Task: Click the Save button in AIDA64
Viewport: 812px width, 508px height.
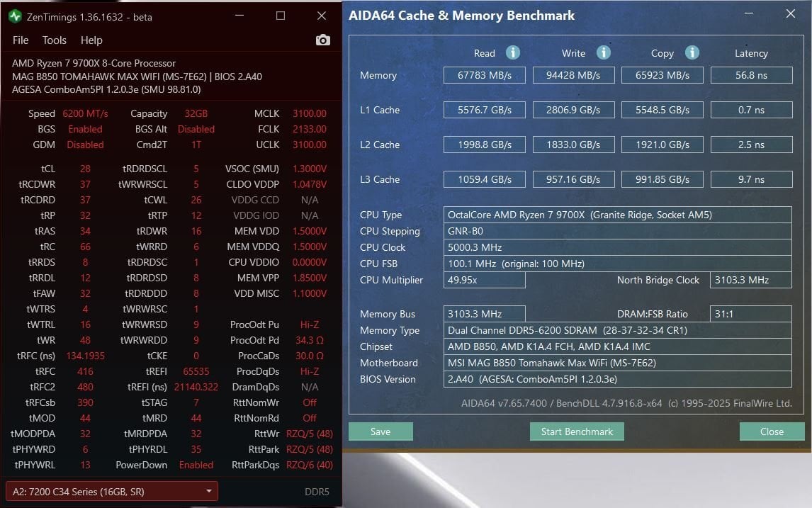Action: pos(380,431)
